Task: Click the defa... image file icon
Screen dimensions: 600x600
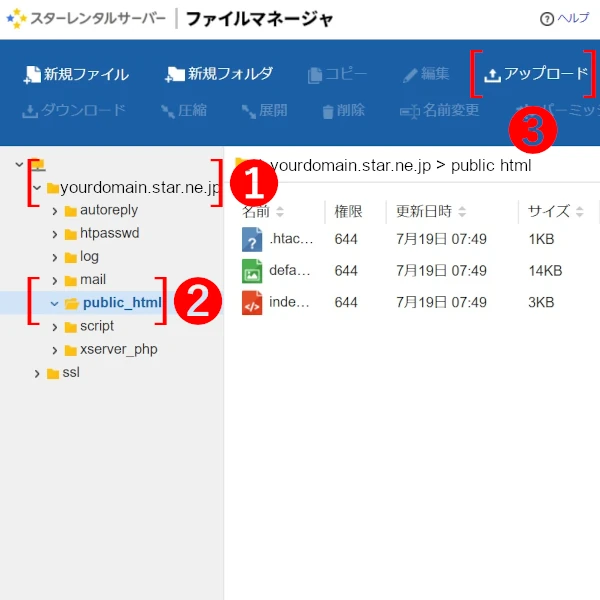Action: point(252,271)
